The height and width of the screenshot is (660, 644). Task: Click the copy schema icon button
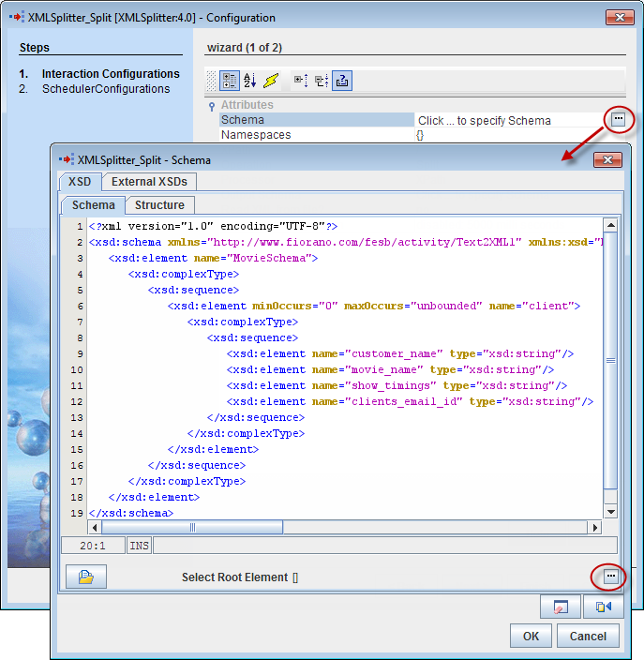(x=603, y=607)
